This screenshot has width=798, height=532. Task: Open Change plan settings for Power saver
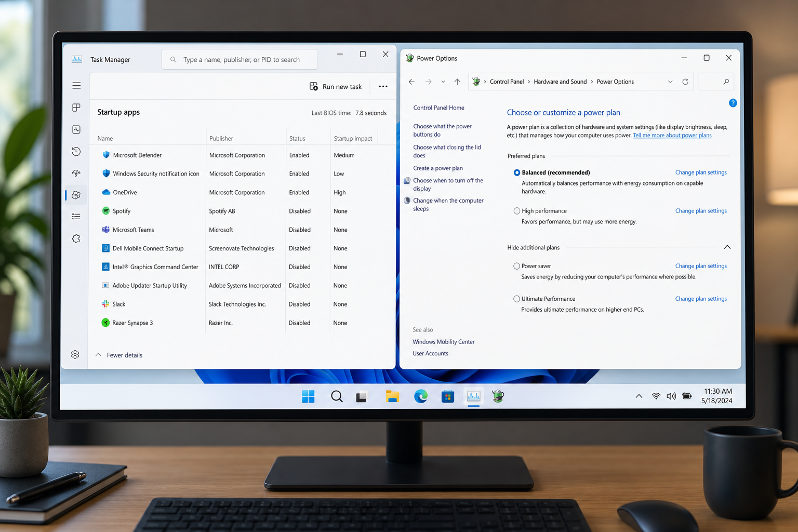pyautogui.click(x=701, y=266)
